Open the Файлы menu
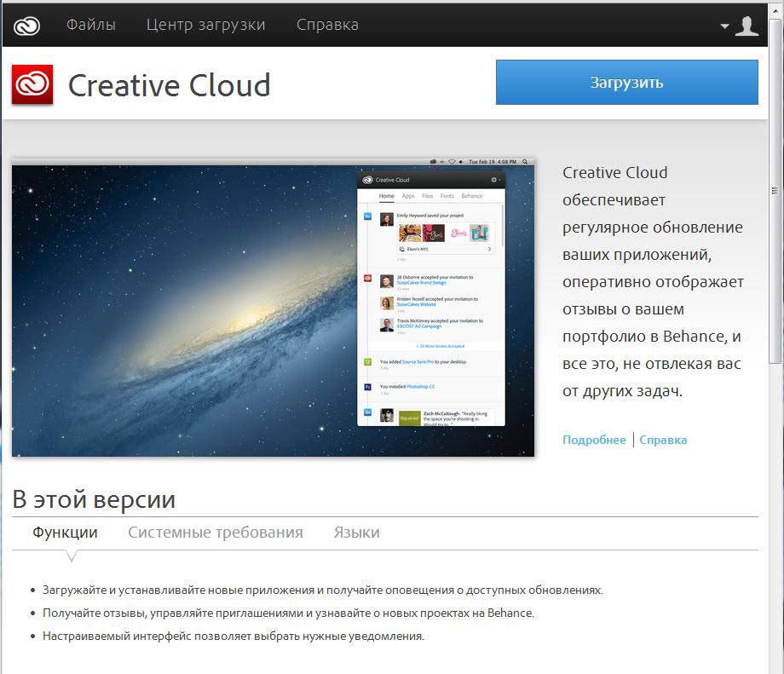The height and width of the screenshot is (674, 784). 91,25
